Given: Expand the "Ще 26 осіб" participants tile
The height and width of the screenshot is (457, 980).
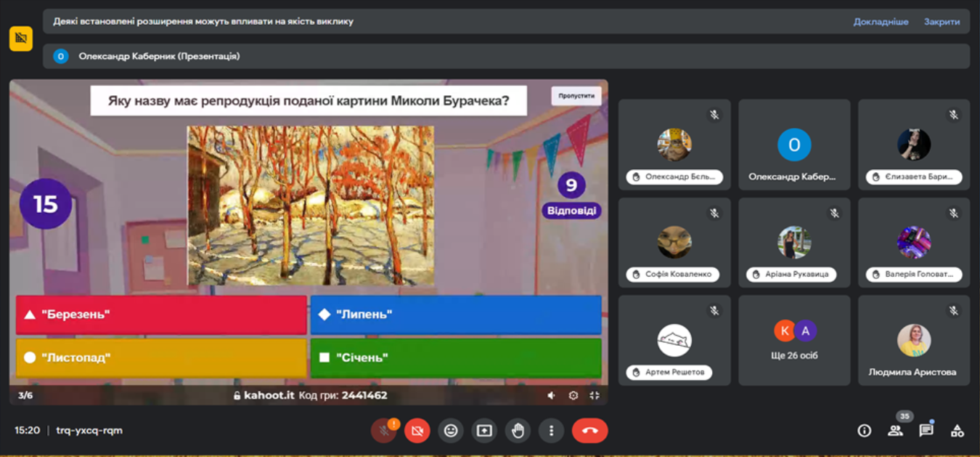Looking at the screenshot, I should coord(794,340).
